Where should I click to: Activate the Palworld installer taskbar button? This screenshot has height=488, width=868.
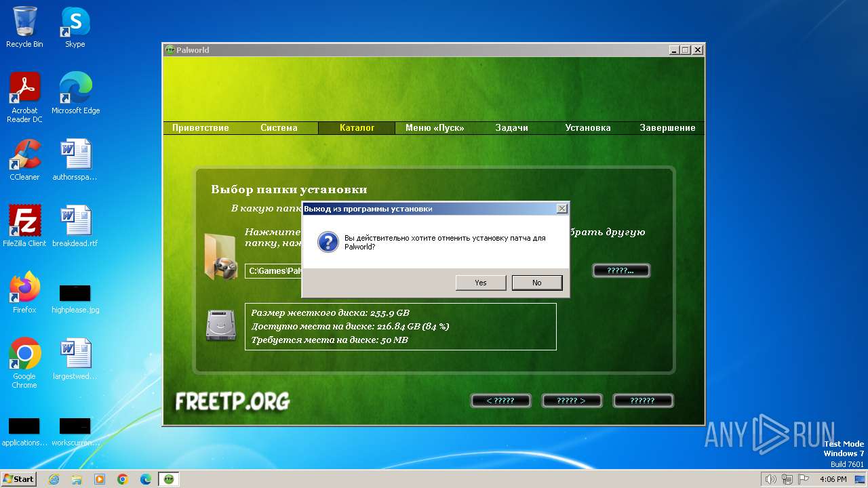point(169,479)
